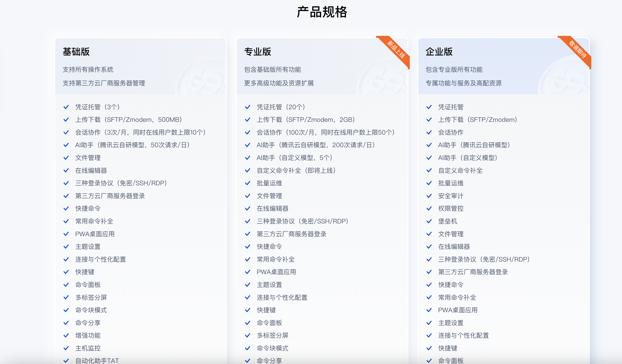Click 会话协作（100次/月） feature in 专业版

pos(326,133)
